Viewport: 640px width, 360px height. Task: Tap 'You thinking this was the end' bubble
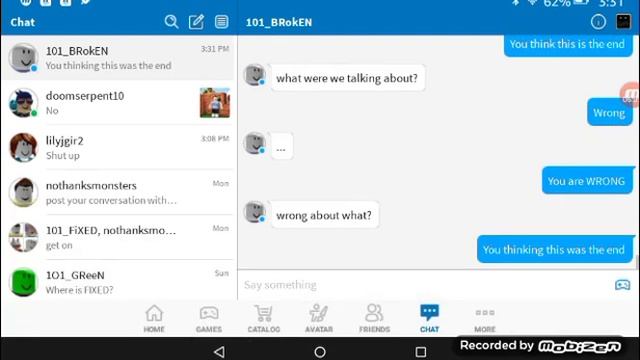click(x=554, y=249)
